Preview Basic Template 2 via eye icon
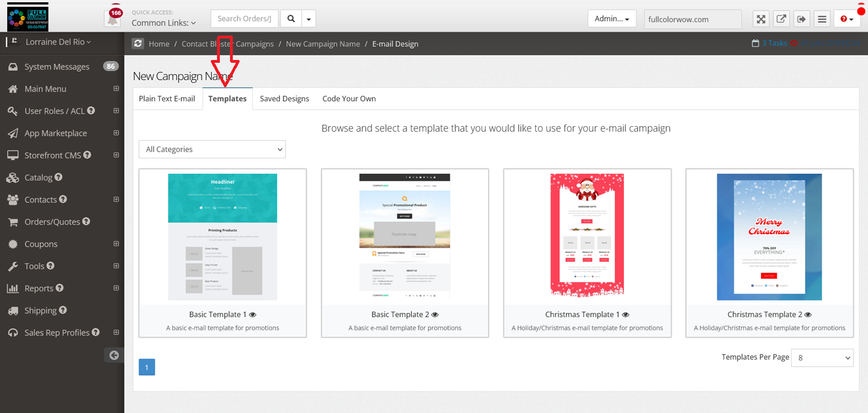Screen dimensions: 868x413 435,315
